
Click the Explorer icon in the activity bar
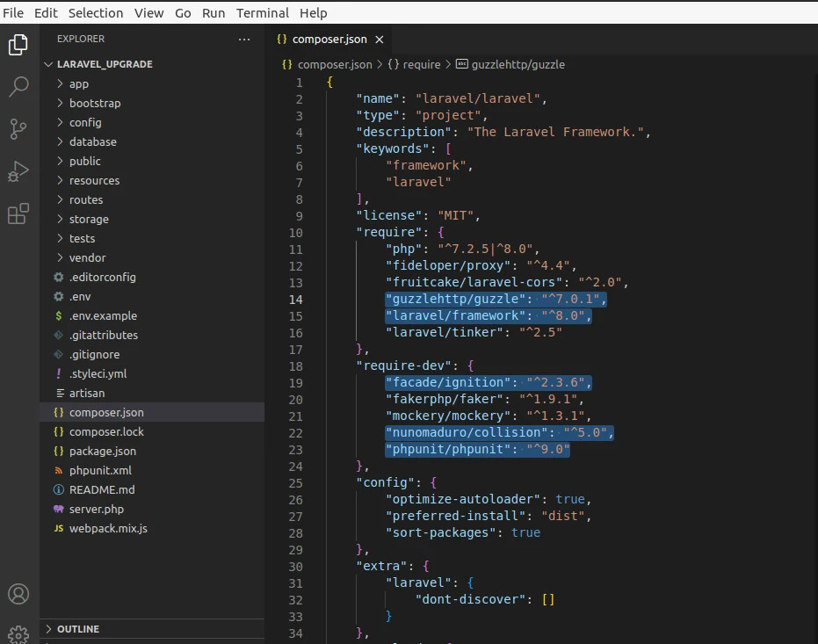pos(19,44)
